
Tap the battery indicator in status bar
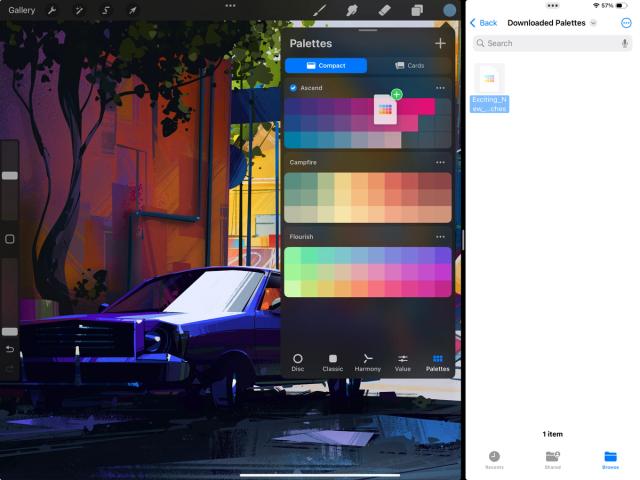pyautogui.click(x=621, y=6)
